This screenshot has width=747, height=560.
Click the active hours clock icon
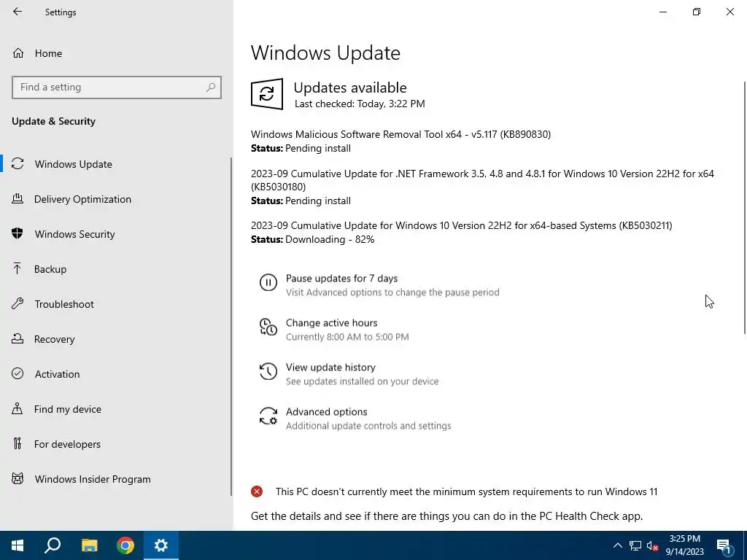(x=268, y=327)
